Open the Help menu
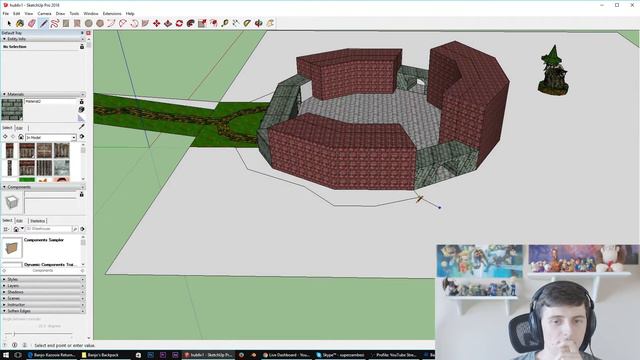Screen dimensions: 640x360 pyautogui.click(x=130, y=13)
